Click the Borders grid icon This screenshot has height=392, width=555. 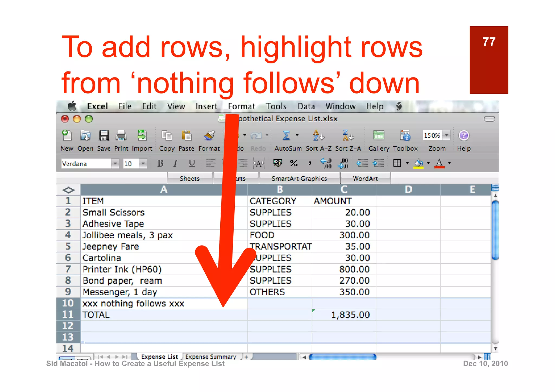pyautogui.click(x=397, y=163)
